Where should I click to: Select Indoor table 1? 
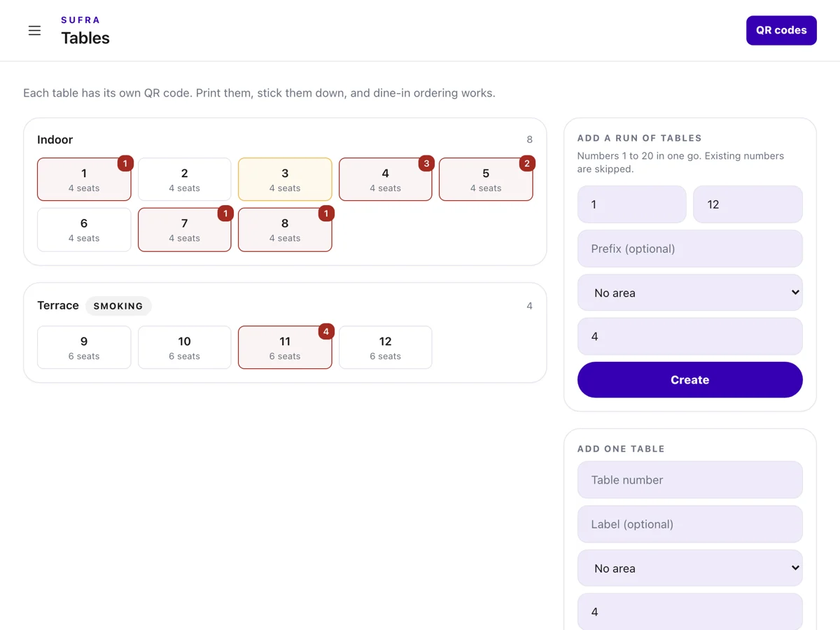84,179
